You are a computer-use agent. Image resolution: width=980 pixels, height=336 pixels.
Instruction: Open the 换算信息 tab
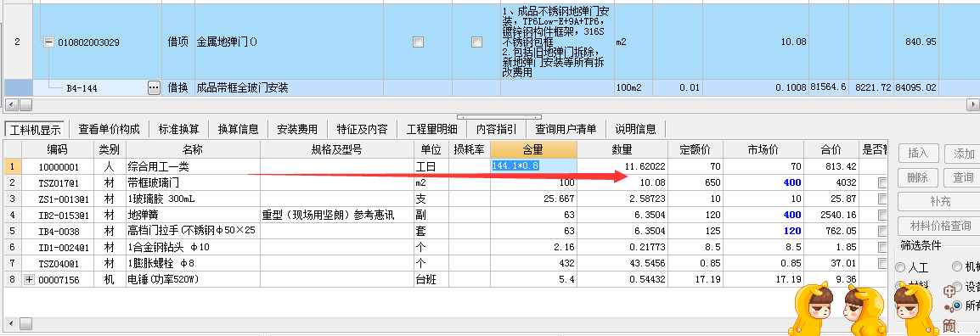[x=238, y=130]
